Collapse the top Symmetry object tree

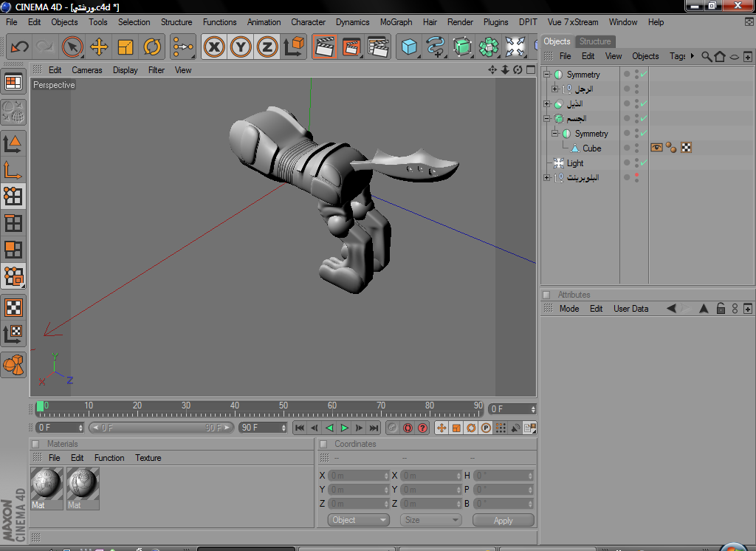pyautogui.click(x=547, y=75)
